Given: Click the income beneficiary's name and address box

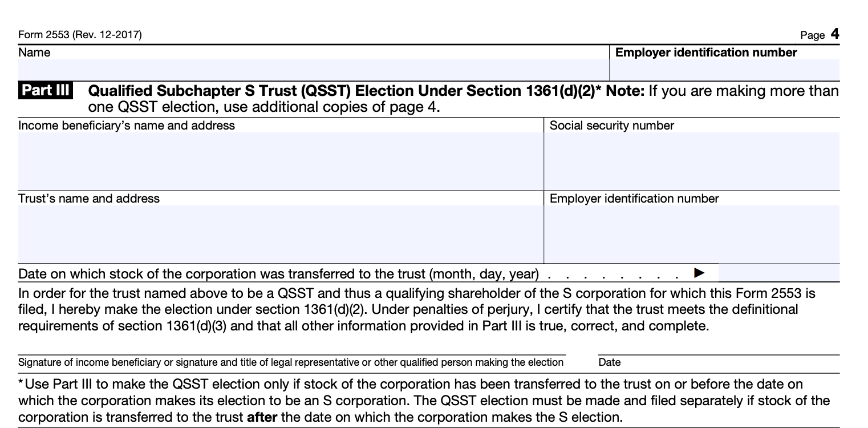Looking at the screenshot, I should [x=281, y=161].
